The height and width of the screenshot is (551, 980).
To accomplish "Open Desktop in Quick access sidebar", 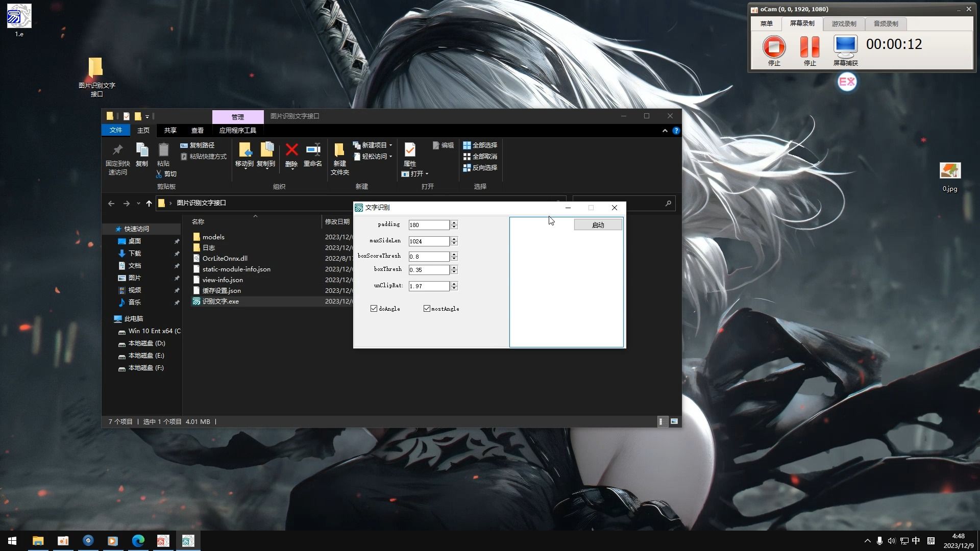I will click(x=134, y=241).
